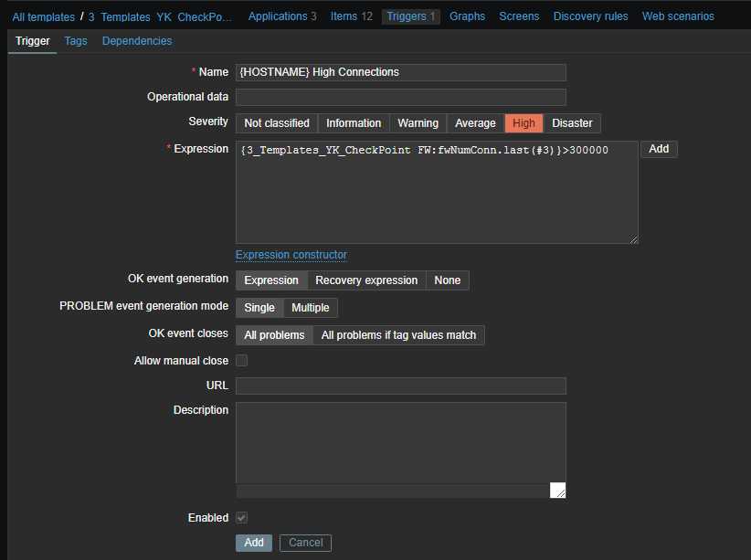The width and height of the screenshot is (751, 560).
Task: Select the High severity option
Action: [524, 123]
